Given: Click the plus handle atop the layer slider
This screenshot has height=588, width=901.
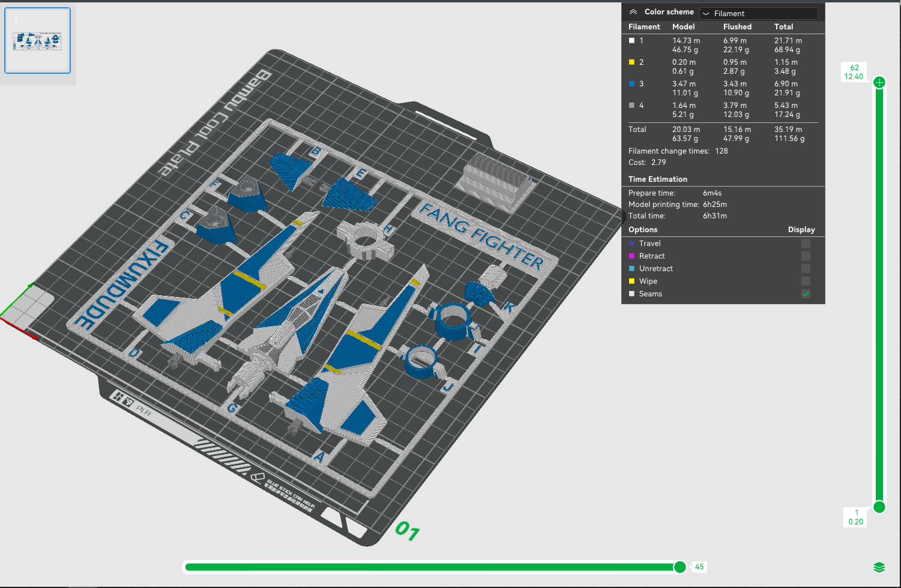Looking at the screenshot, I should pyautogui.click(x=879, y=83).
